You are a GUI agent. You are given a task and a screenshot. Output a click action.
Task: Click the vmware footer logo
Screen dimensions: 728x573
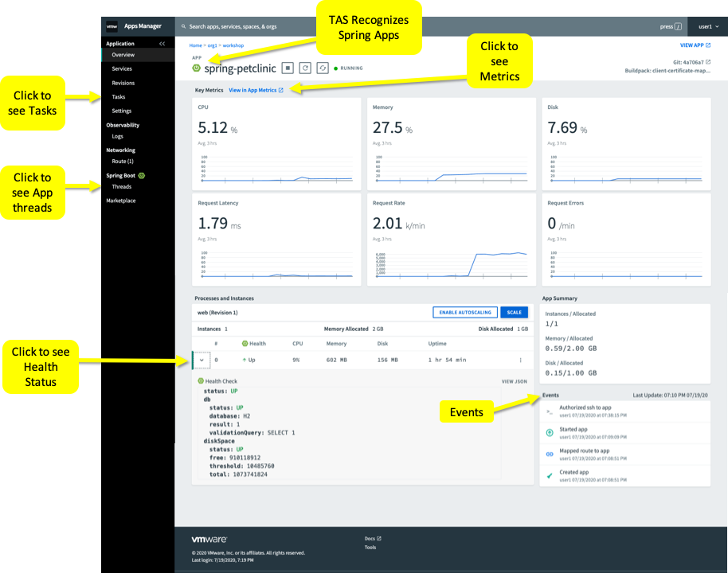coord(209,539)
